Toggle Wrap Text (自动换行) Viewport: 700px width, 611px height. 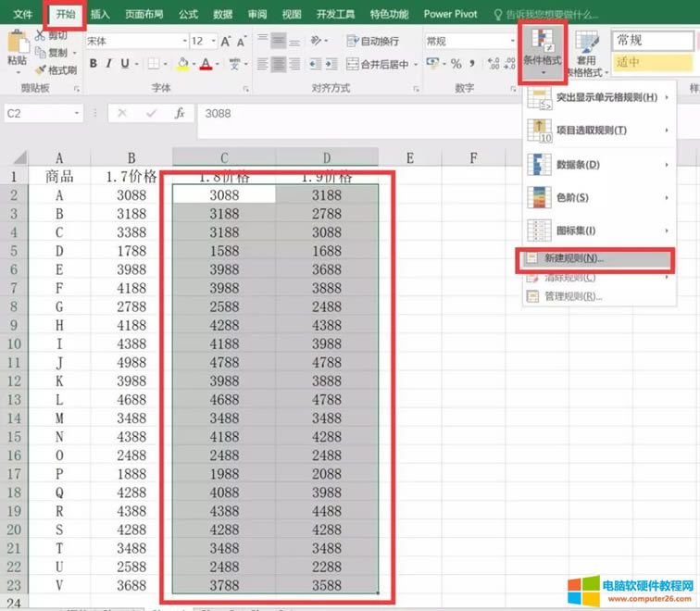coord(372,42)
